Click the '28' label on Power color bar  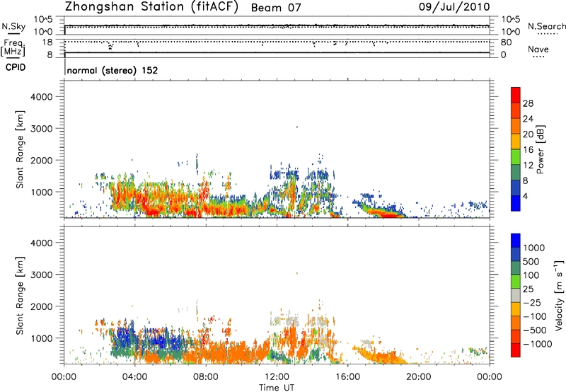(528, 103)
